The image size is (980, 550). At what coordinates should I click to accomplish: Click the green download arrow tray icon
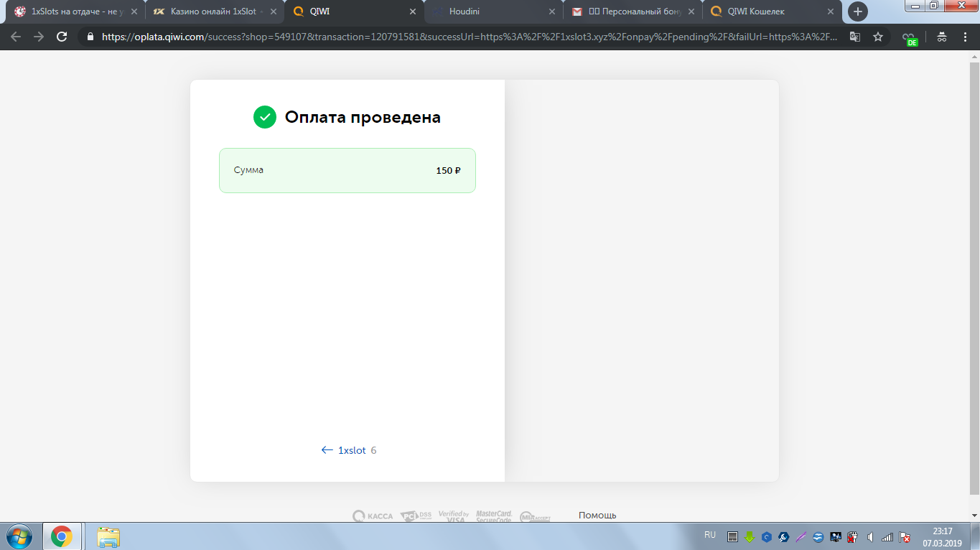[x=750, y=536]
